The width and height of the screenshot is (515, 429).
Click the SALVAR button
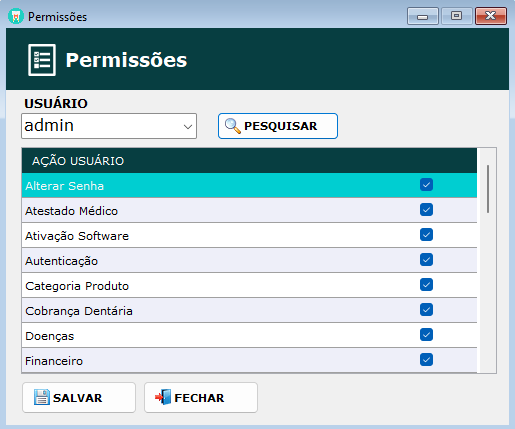79,397
